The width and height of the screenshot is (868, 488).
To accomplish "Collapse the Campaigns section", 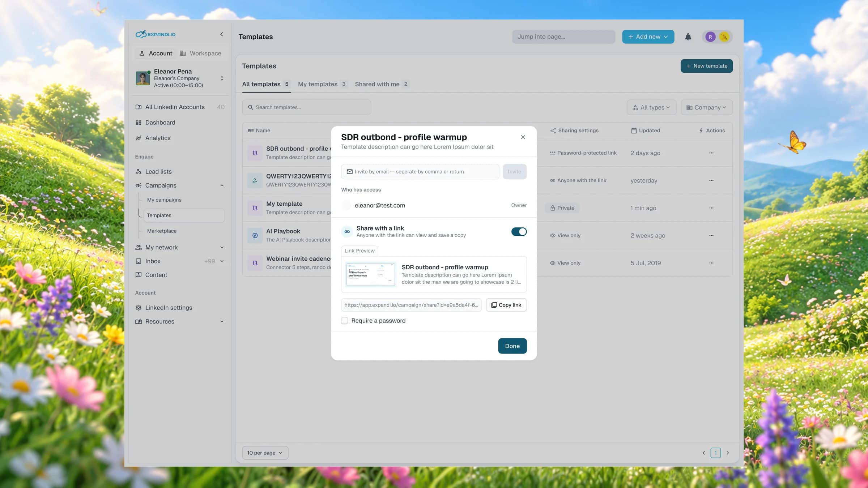I will (x=222, y=185).
